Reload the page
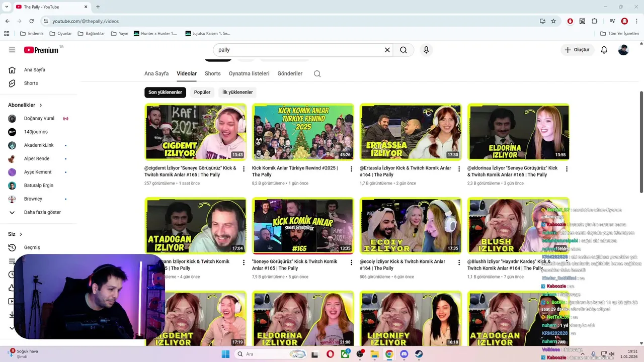Image resolution: width=644 pixels, height=362 pixels. point(32,21)
